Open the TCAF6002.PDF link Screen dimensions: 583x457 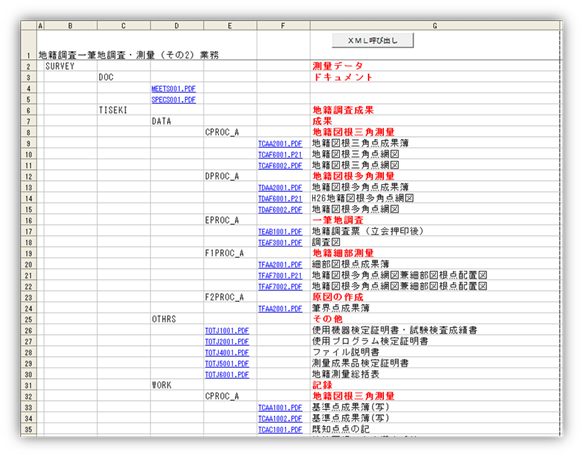(x=280, y=166)
